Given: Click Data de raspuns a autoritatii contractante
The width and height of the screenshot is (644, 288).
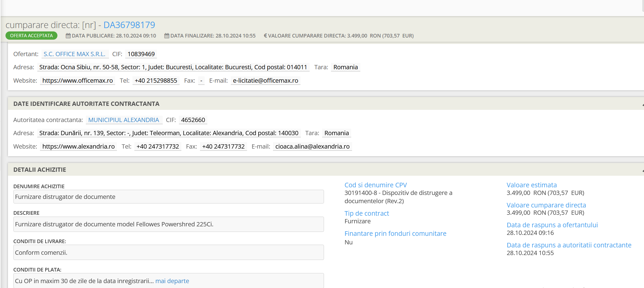Looking at the screenshot, I should pos(569,245).
